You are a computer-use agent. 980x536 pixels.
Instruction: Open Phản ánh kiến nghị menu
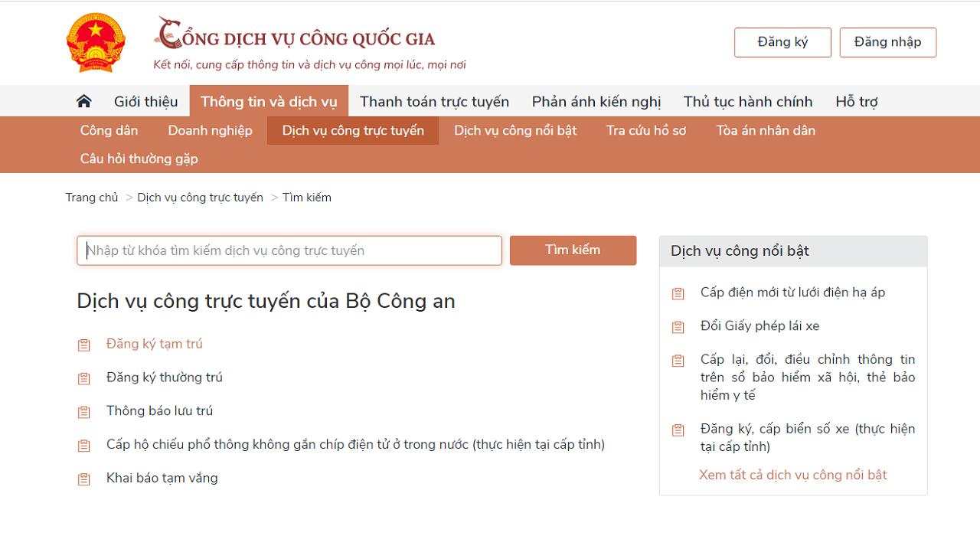(x=596, y=101)
